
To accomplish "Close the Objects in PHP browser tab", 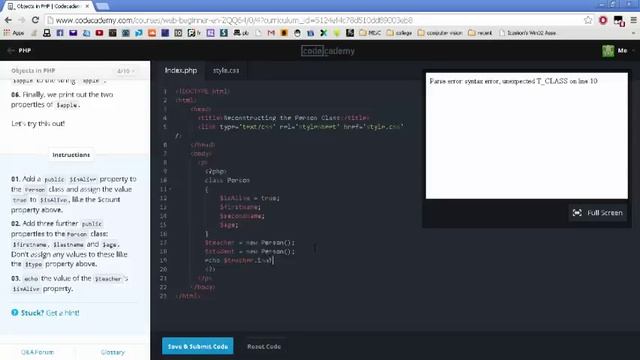I will coord(87,6).
